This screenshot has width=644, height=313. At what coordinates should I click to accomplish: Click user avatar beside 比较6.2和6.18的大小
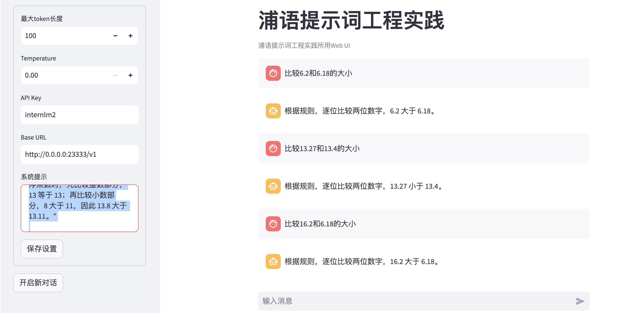point(273,73)
